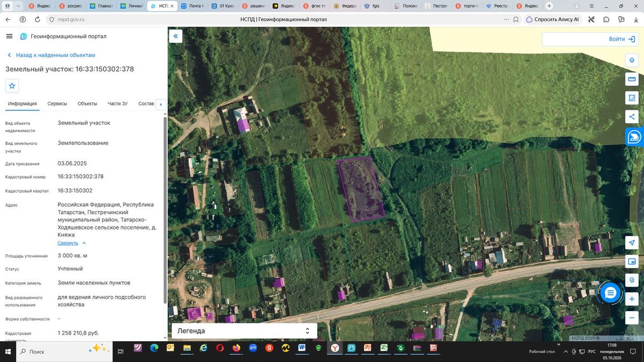Viewport: 644px width, 362px height.
Task: Click the Windows taskbar search box
Action: click(x=64, y=351)
